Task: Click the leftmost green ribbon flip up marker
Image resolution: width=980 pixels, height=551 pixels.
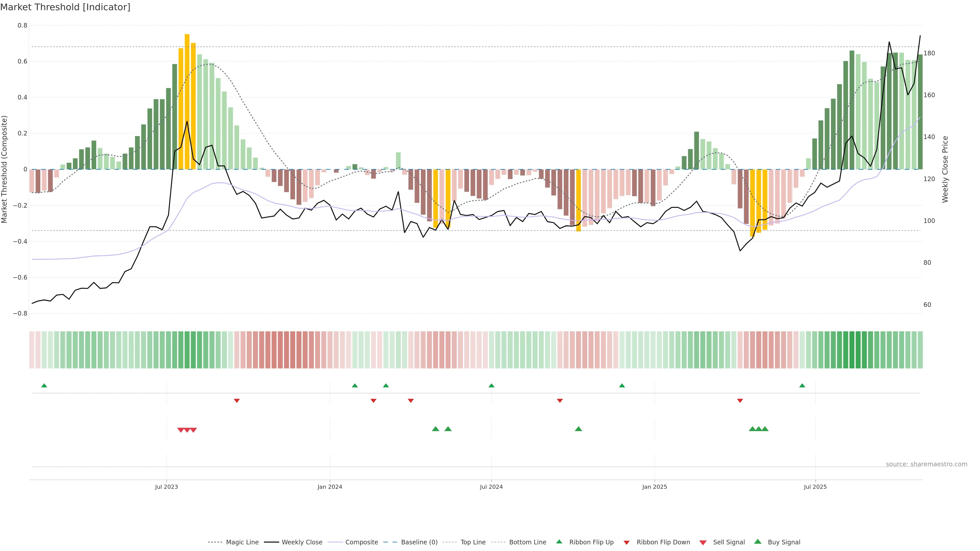Action: [x=44, y=386]
